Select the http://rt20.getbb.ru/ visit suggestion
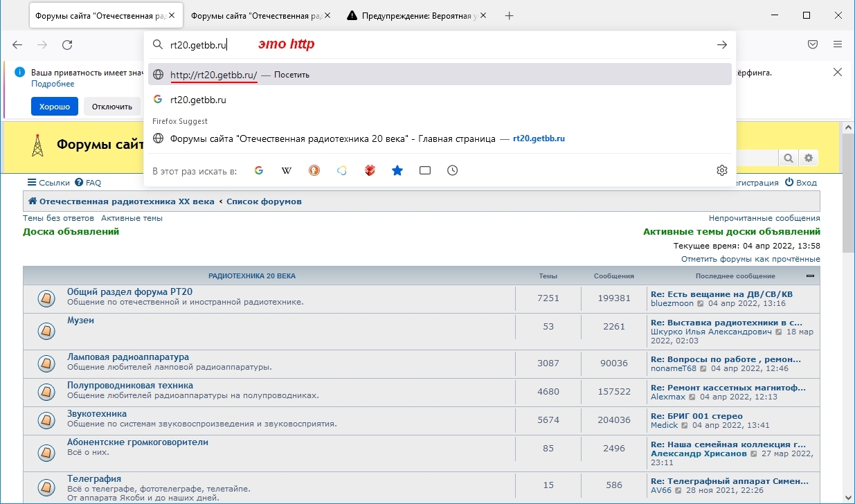This screenshot has height=504, width=855. pos(440,75)
